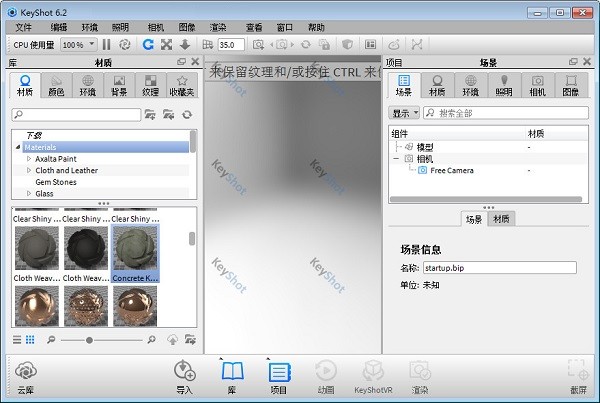Open the CPU usage 100% dropdown

click(x=79, y=45)
